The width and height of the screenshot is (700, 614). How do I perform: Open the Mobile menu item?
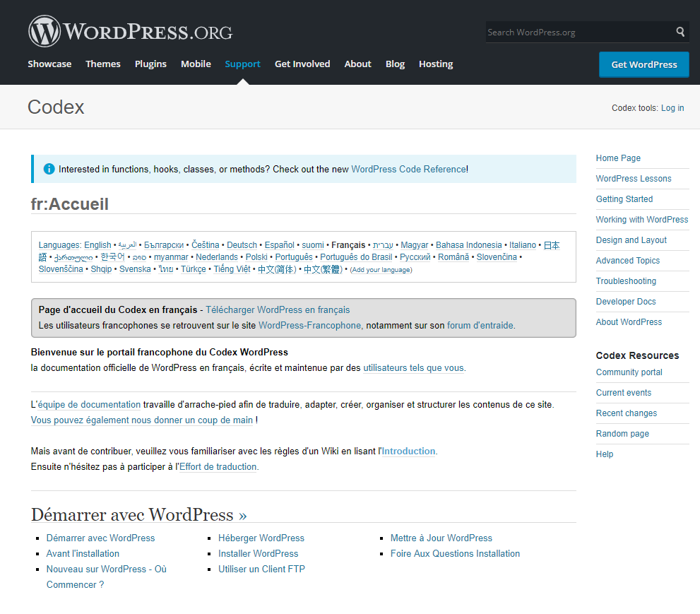click(196, 64)
